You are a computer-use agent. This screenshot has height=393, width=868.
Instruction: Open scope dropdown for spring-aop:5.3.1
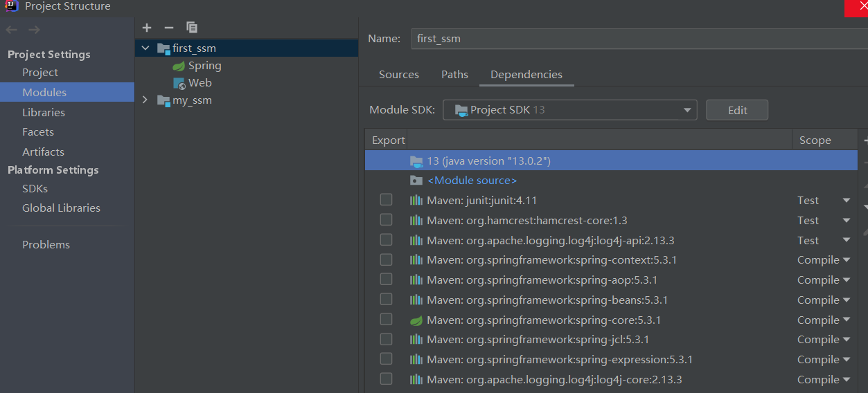coord(846,280)
